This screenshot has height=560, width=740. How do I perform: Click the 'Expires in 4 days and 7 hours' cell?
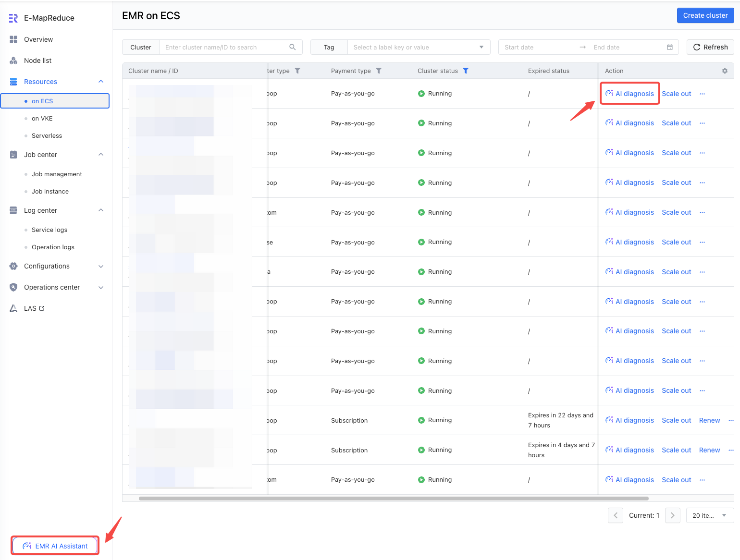tap(561, 450)
